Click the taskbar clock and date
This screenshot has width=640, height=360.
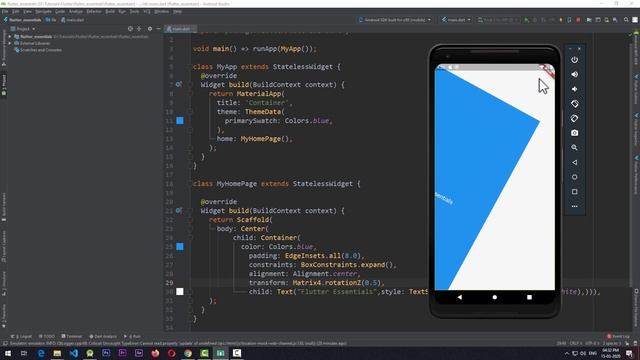tap(611, 353)
